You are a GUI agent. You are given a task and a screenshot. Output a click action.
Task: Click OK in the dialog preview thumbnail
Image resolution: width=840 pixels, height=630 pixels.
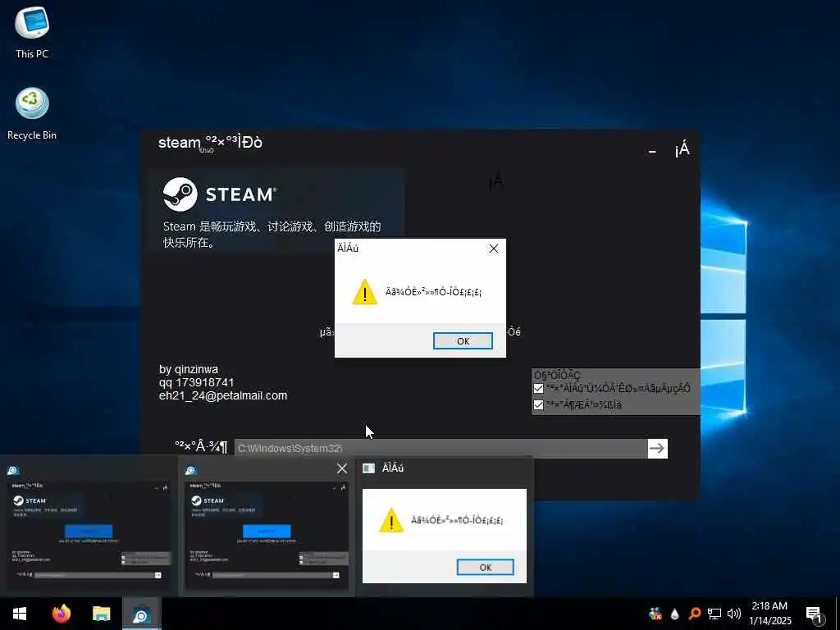coord(485,568)
